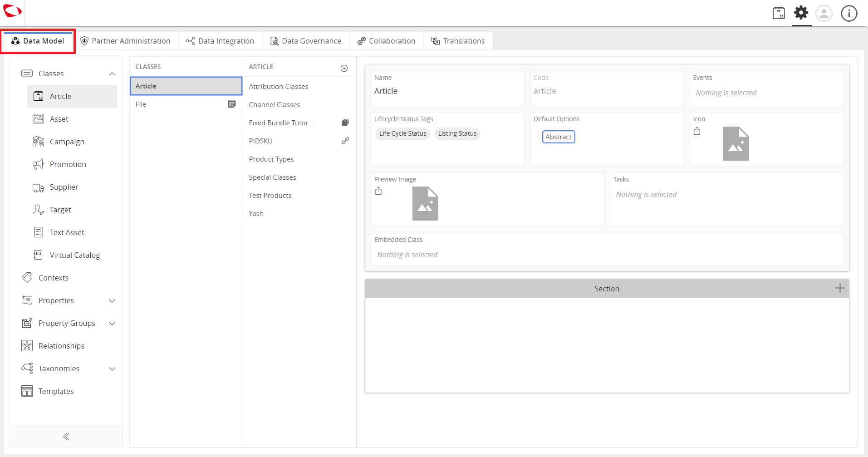Click the Taxonomies icon in sidebar
Viewport: 868px width, 457px height.
[x=27, y=368]
